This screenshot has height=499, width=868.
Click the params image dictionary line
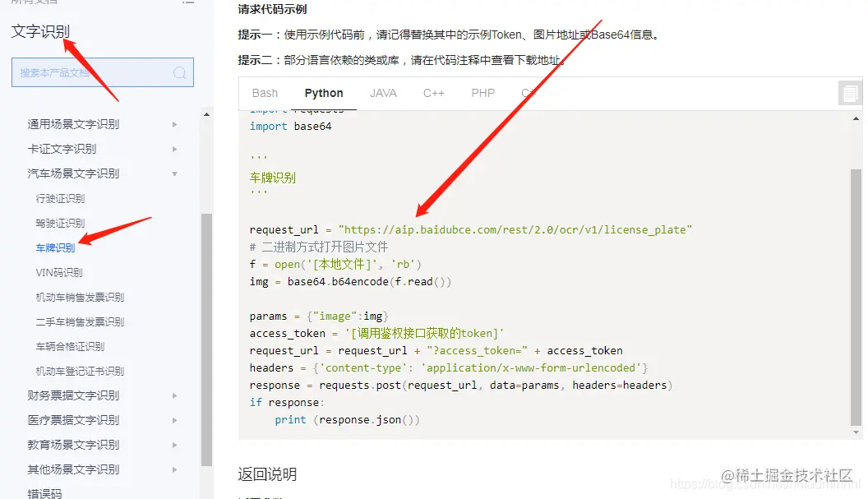319,316
